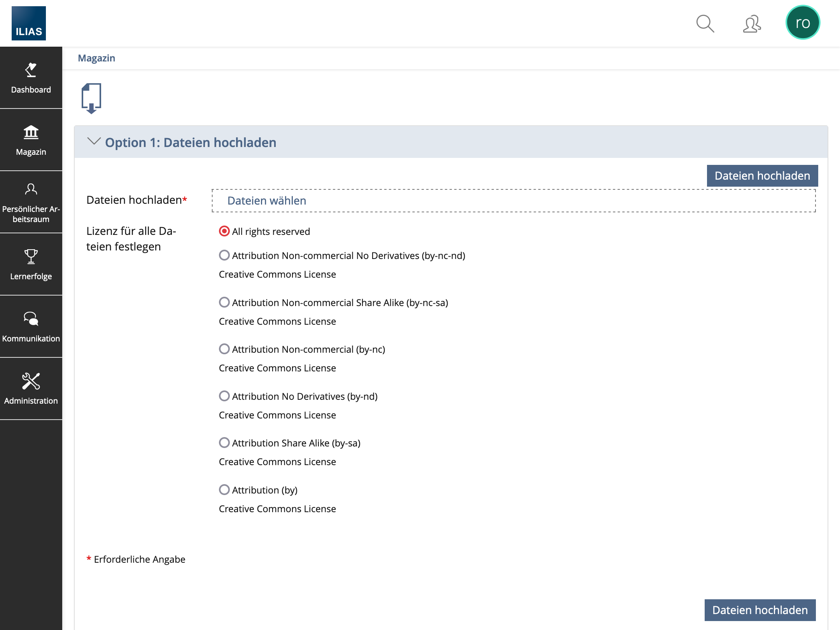Open the 'ro' user avatar menu
Image resolution: width=840 pixels, height=630 pixels.
coord(803,23)
